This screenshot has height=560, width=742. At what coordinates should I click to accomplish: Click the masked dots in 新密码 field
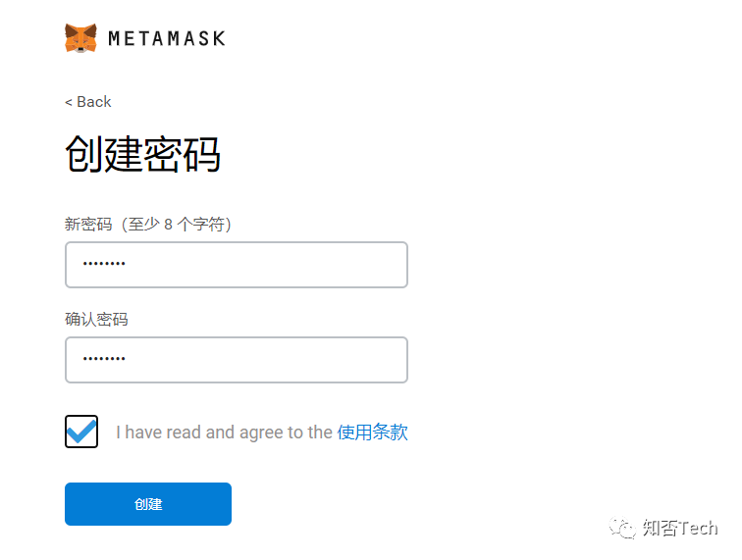pyautogui.click(x=104, y=265)
